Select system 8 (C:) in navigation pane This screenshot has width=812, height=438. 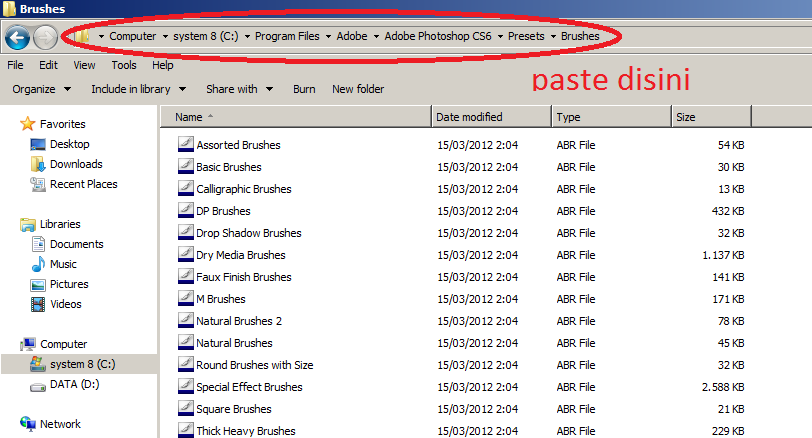[79, 364]
